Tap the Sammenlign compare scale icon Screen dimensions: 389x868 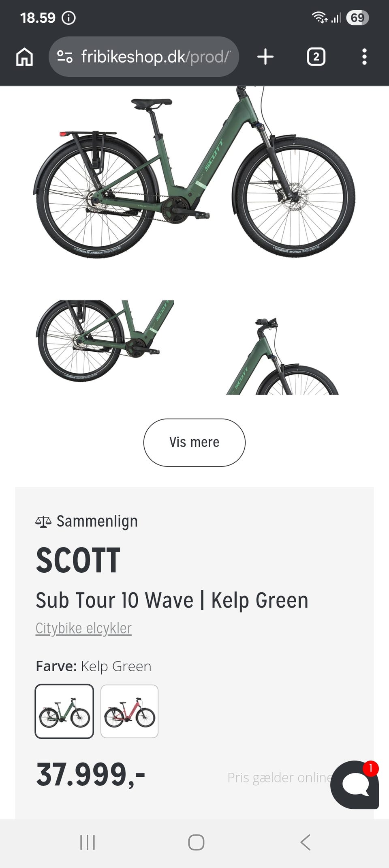point(43,522)
